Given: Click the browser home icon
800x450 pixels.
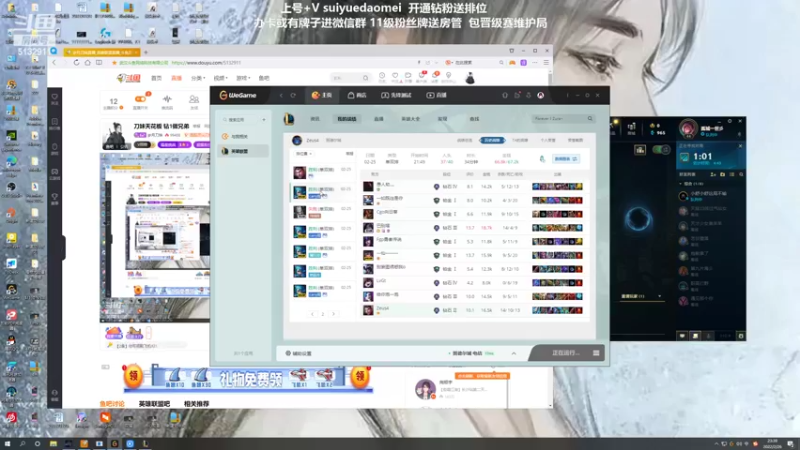Looking at the screenshot, I should pos(88,63).
